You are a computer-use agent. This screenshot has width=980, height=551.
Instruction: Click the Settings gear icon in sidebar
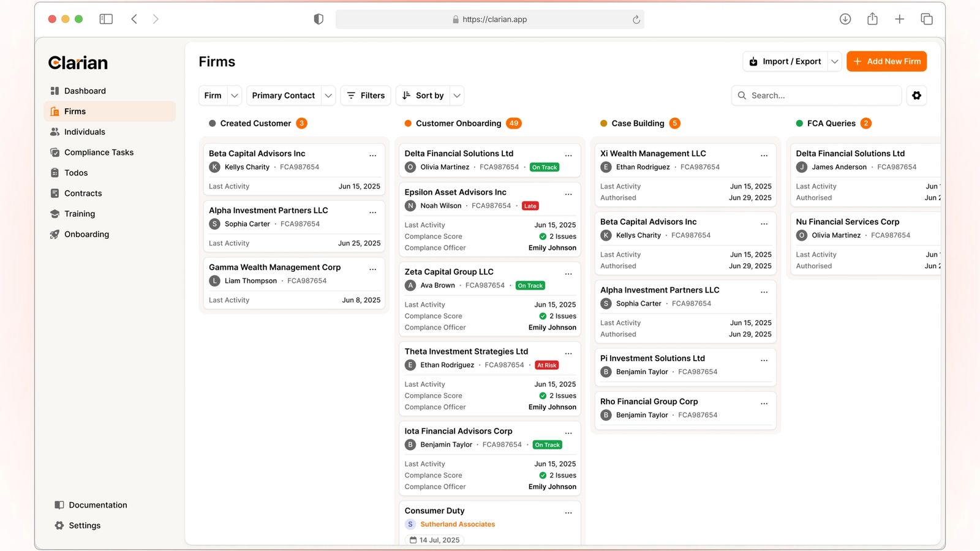click(59, 525)
